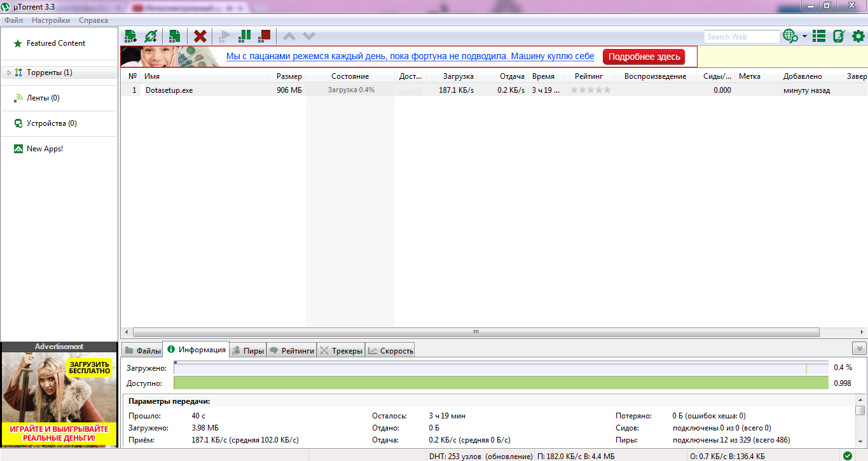868x461 pixels.
Task: Sort torrents by Добавлено column header
Action: [x=803, y=76]
